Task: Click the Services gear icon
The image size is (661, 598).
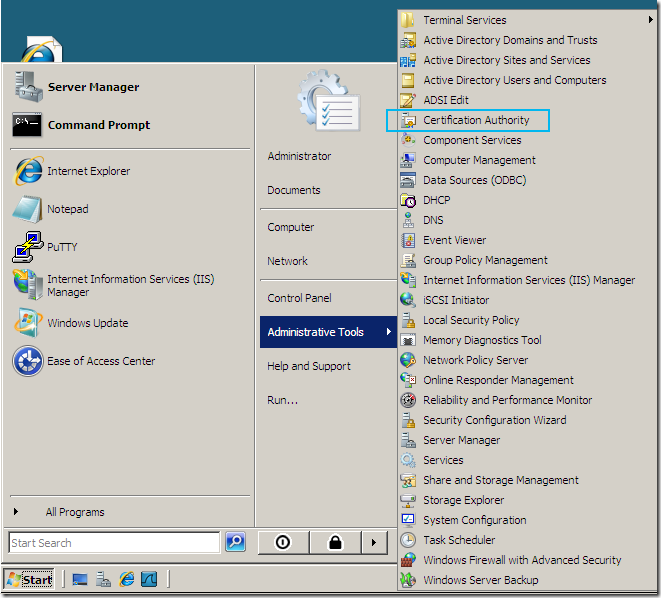Action: click(408, 460)
